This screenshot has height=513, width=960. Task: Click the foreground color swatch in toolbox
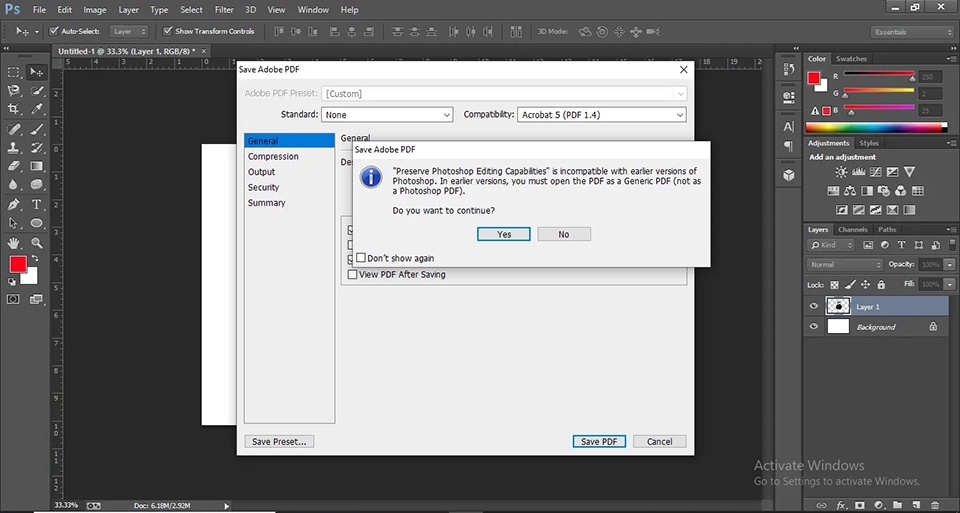pyautogui.click(x=18, y=264)
